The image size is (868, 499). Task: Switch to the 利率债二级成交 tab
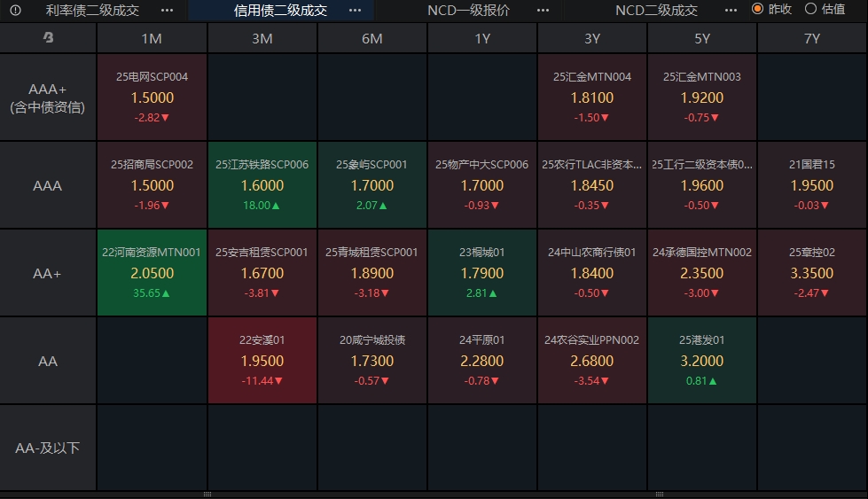(92, 10)
